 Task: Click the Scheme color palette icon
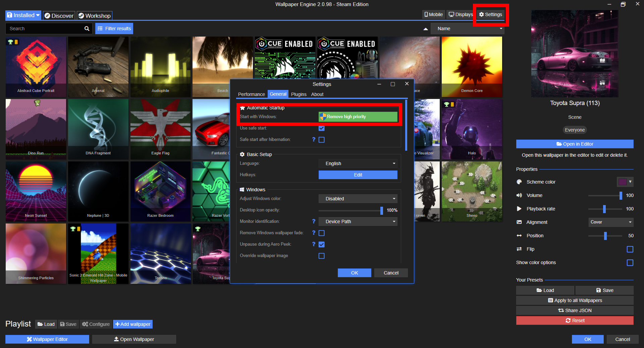pos(519,182)
